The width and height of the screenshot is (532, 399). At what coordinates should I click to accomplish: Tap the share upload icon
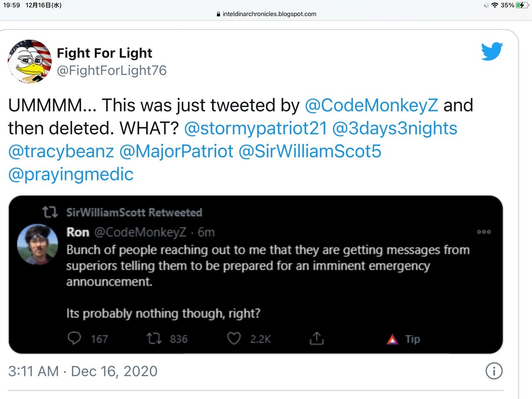point(316,338)
